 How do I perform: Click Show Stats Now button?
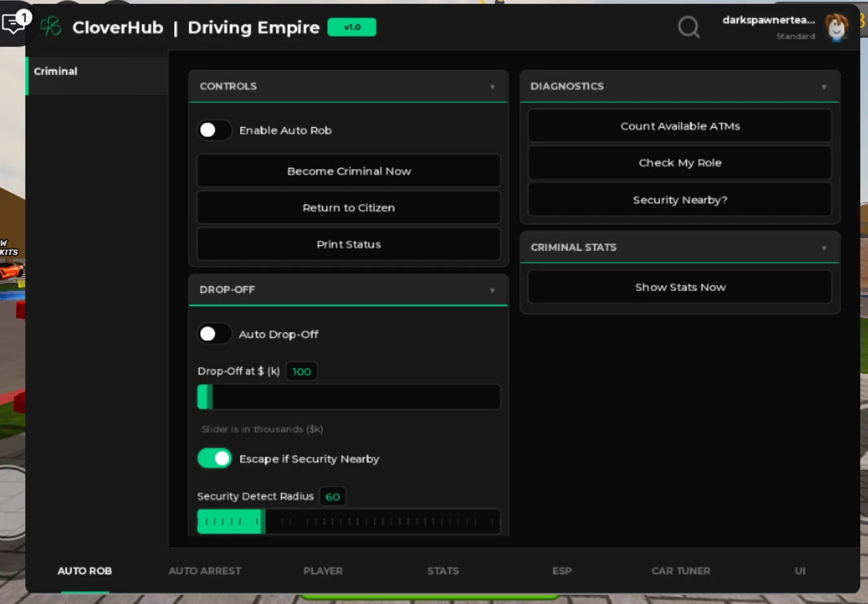680,287
